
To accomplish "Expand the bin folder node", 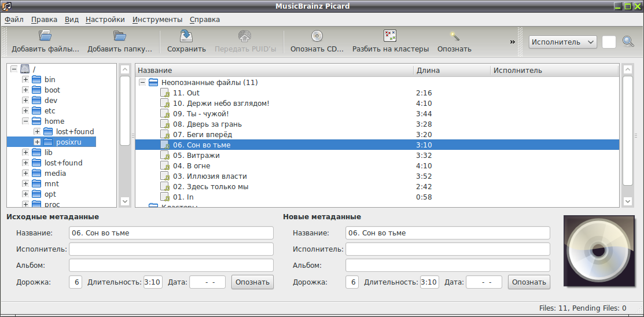I will [x=25, y=79].
